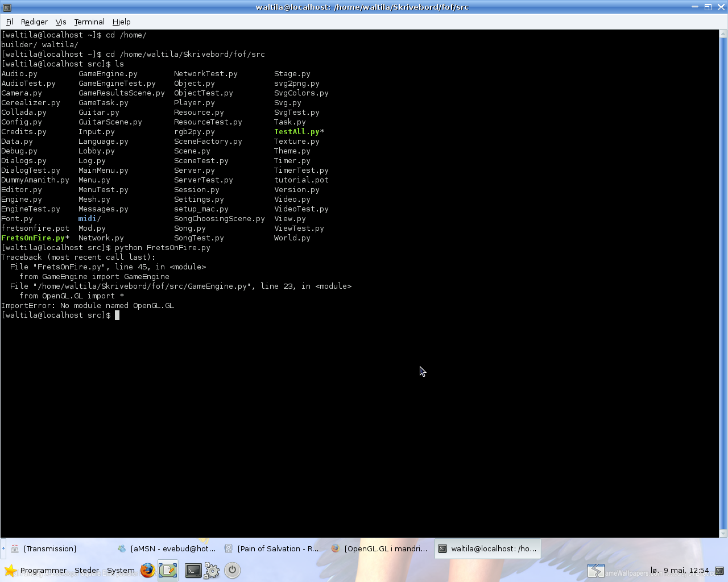
Task: Open the settings gear panel launcher
Action: coord(212,570)
